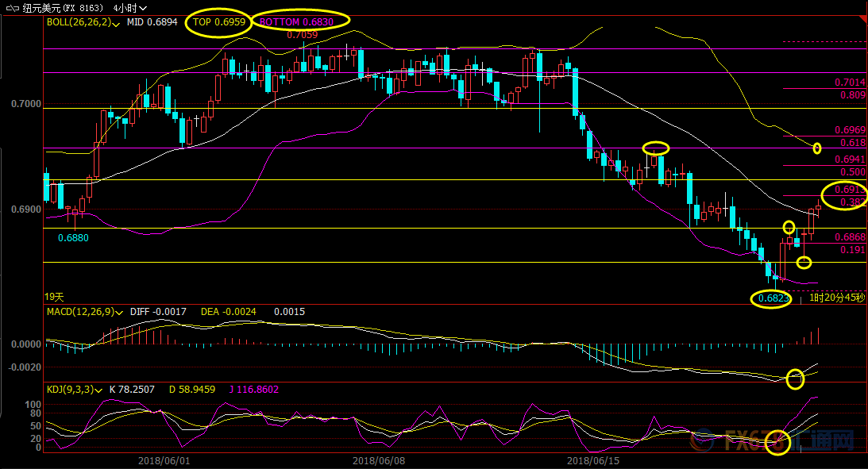
Task: Expand the BOLL(26,26,2) indicator dropdown
Action: (x=117, y=25)
